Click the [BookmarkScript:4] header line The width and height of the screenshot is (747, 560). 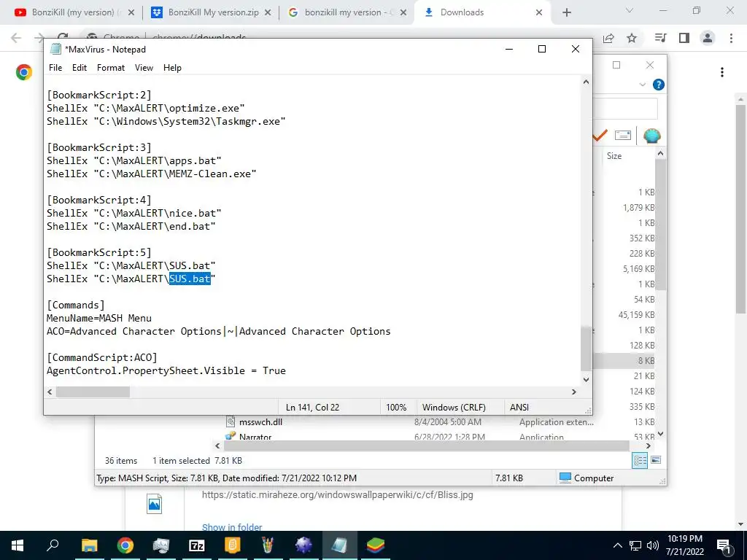[99, 200]
